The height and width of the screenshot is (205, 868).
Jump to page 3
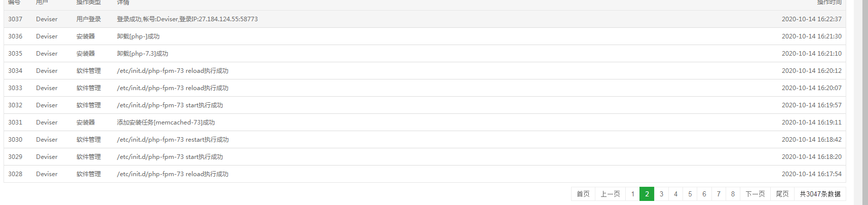tap(661, 194)
